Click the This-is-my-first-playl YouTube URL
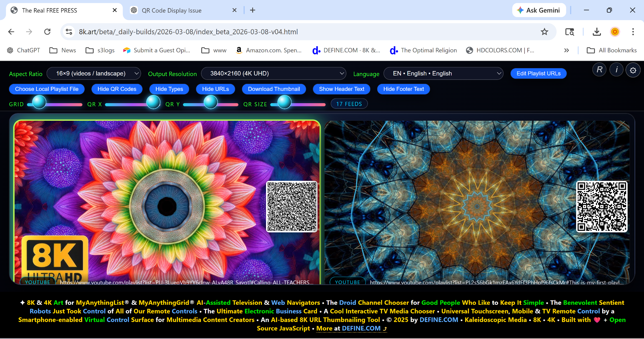644x339 pixels. 497,282
